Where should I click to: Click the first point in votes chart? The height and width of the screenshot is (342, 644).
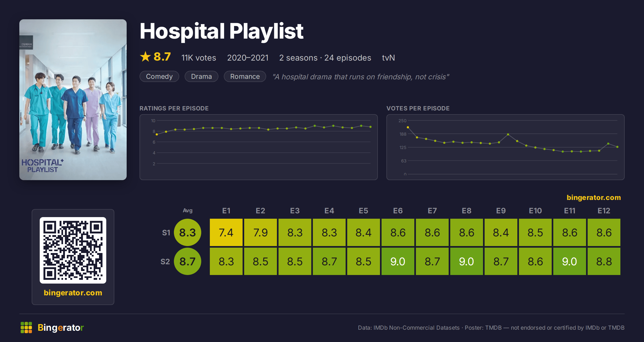pos(408,127)
